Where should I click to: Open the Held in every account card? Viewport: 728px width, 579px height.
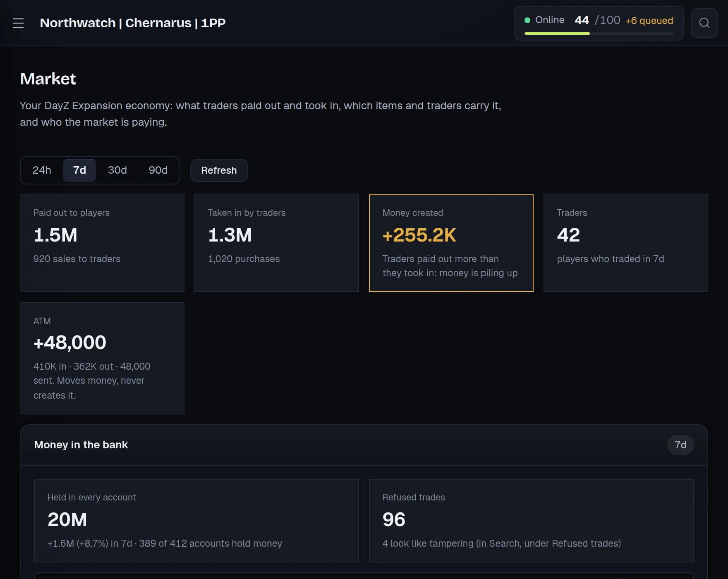coord(196,521)
